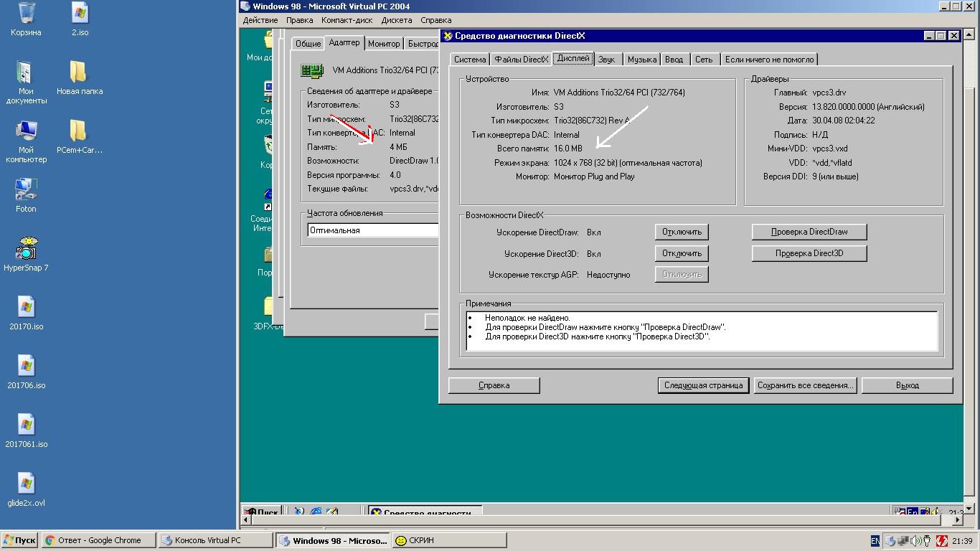Switch to СКРИН taskbar item
The height and width of the screenshot is (551, 980).
(x=449, y=540)
